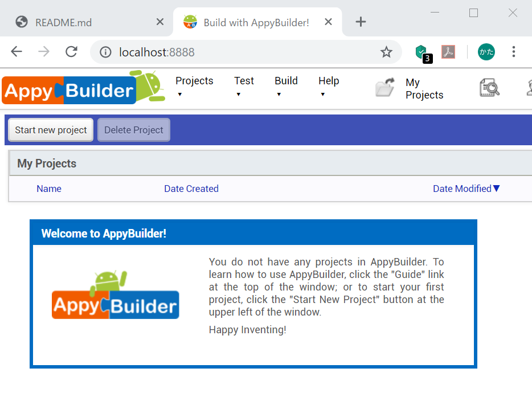Expand Projects dropdown arrow
Screen dimensions: 532x405
pyautogui.click(x=180, y=95)
